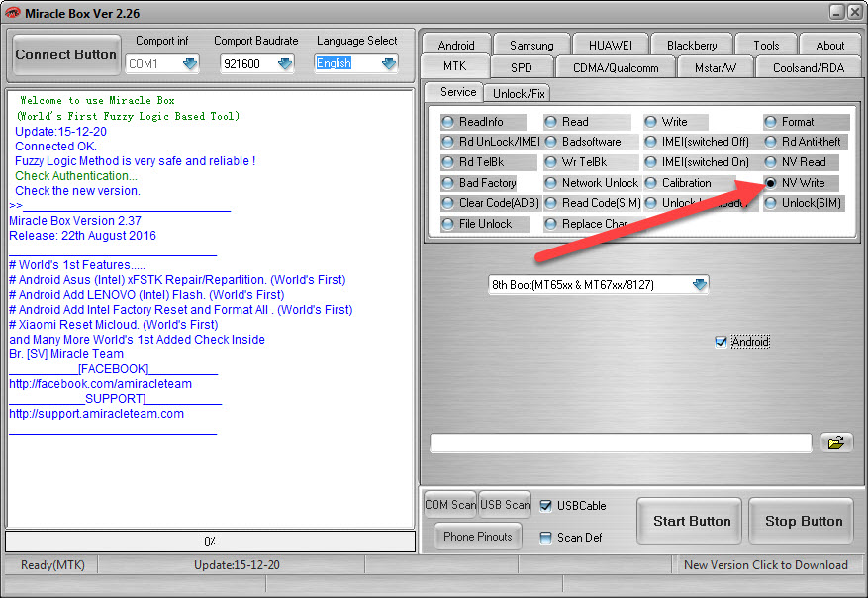Image resolution: width=868 pixels, height=598 pixels.
Task: Switch to the Samsung tab
Action: tap(531, 46)
